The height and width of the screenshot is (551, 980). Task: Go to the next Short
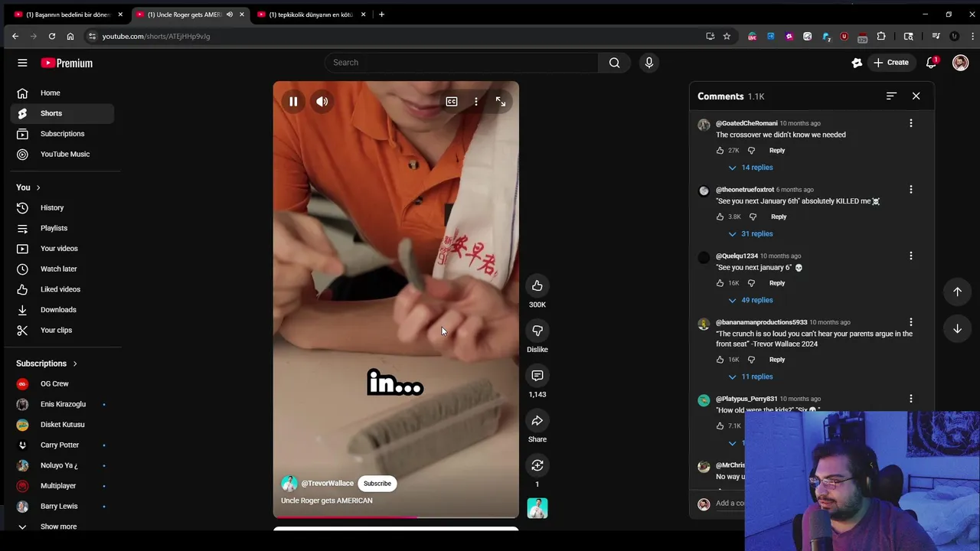pyautogui.click(x=957, y=328)
